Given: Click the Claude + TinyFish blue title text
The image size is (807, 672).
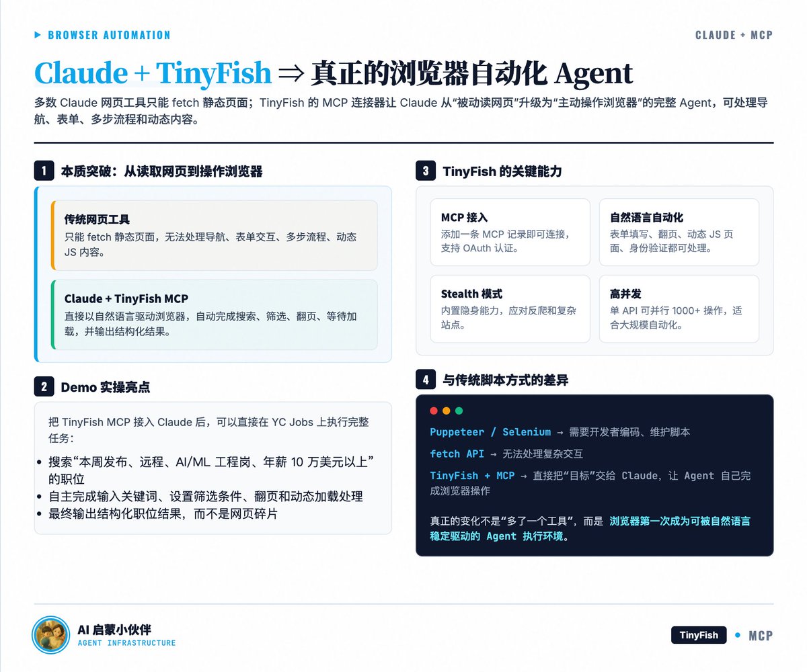Looking at the screenshot, I should point(153,73).
